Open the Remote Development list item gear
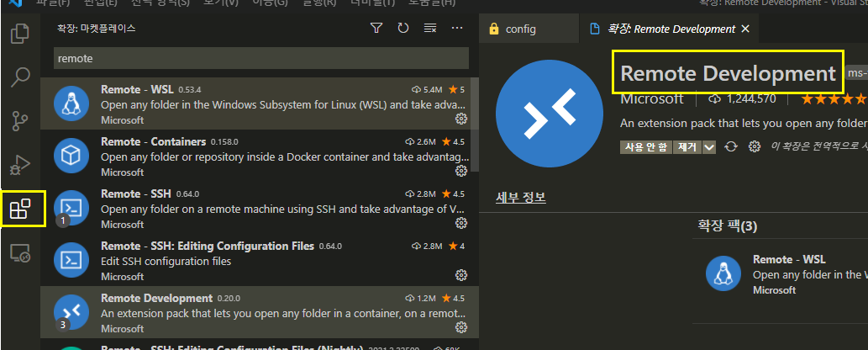Image resolution: width=868 pixels, height=350 pixels. 460,327
